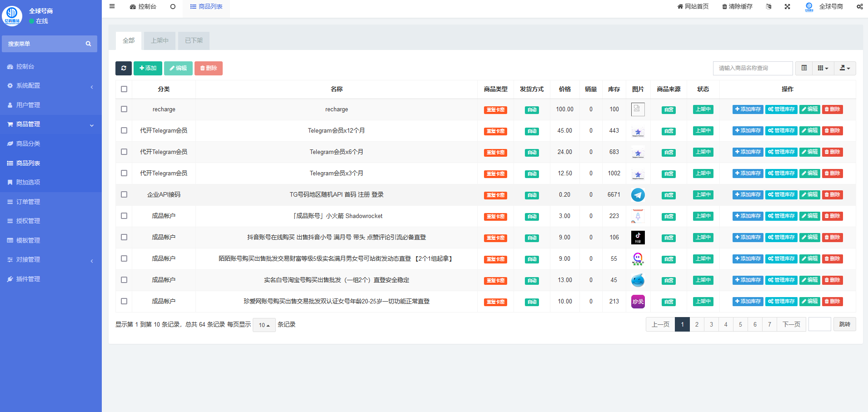Toggle the card view table icon
Screen dimensions: 868x412
(804, 68)
